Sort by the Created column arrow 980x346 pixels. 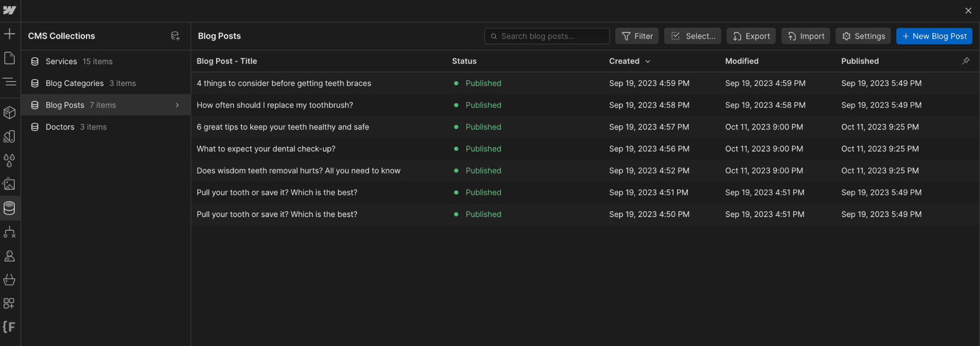pyautogui.click(x=648, y=61)
